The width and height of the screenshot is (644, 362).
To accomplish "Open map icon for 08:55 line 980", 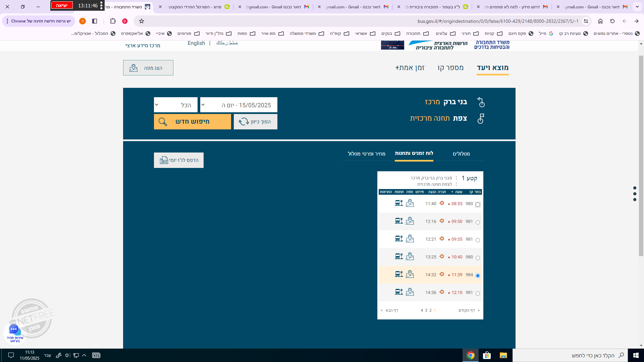I will (x=410, y=203).
